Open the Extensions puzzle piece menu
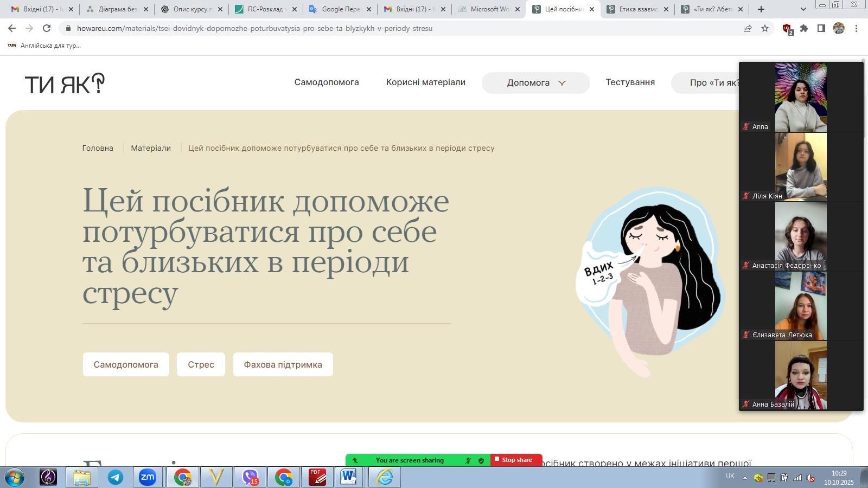Viewport: 868px width, 488px height. [x=804, y=28]
